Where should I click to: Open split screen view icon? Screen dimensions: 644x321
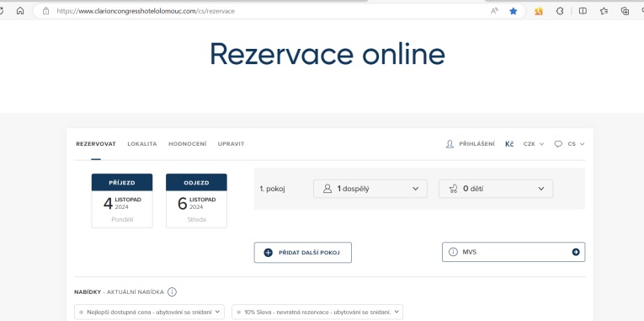coord(583,11)
